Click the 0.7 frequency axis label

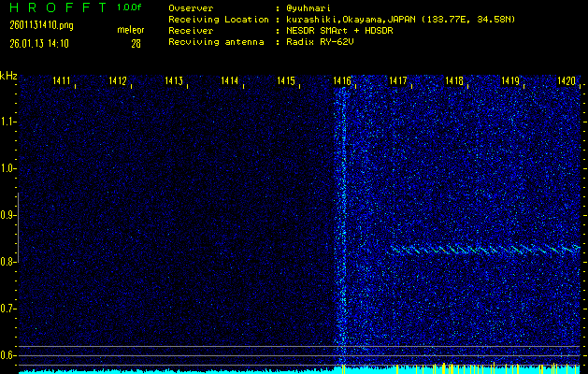tap(7, 309)
